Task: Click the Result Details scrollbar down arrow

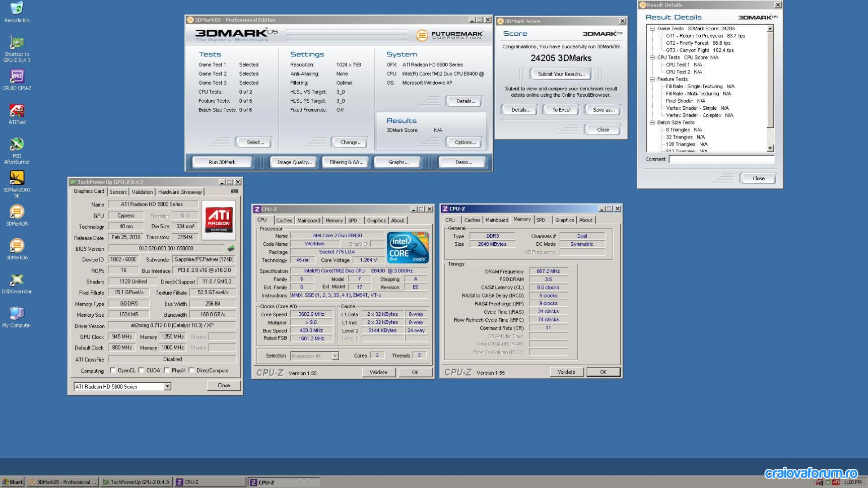Action: 770,148
